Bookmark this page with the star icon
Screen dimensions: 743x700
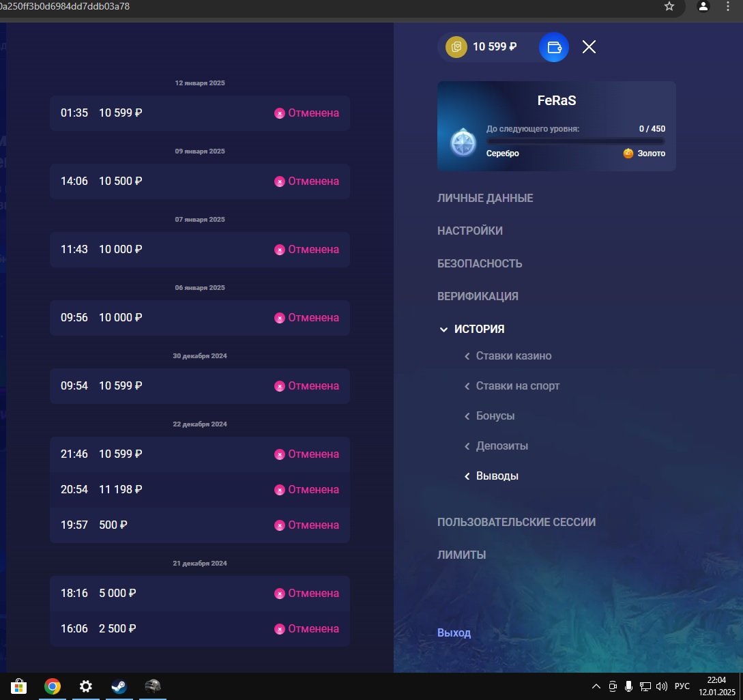[669, 6]
